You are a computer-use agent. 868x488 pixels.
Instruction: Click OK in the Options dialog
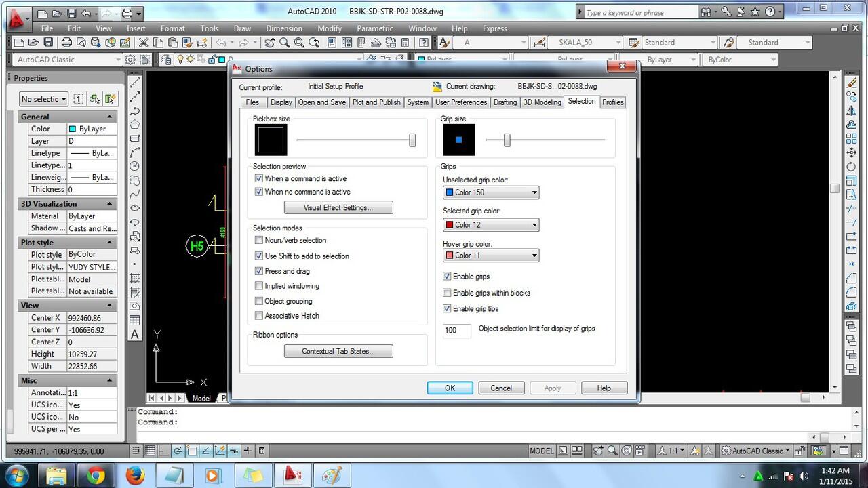(450, 388)
